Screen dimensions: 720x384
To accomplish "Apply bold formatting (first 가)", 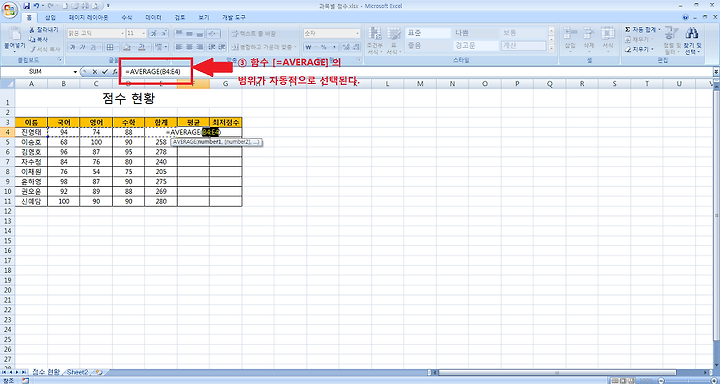I will (73, 47).
